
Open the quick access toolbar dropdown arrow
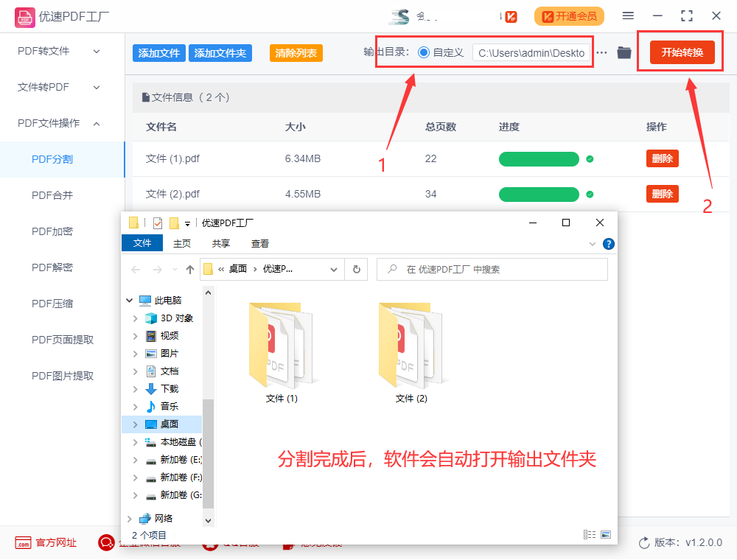[x=187, y=223]
